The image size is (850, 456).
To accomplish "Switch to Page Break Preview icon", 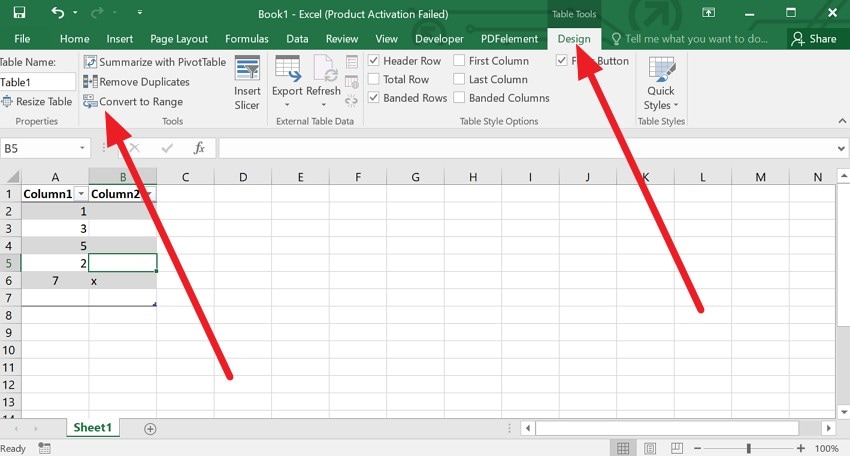I will tap(677, 448).
